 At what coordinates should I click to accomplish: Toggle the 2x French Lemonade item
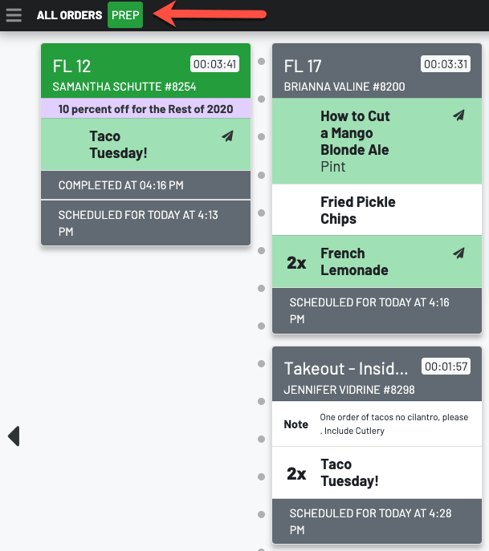[377, 262]
